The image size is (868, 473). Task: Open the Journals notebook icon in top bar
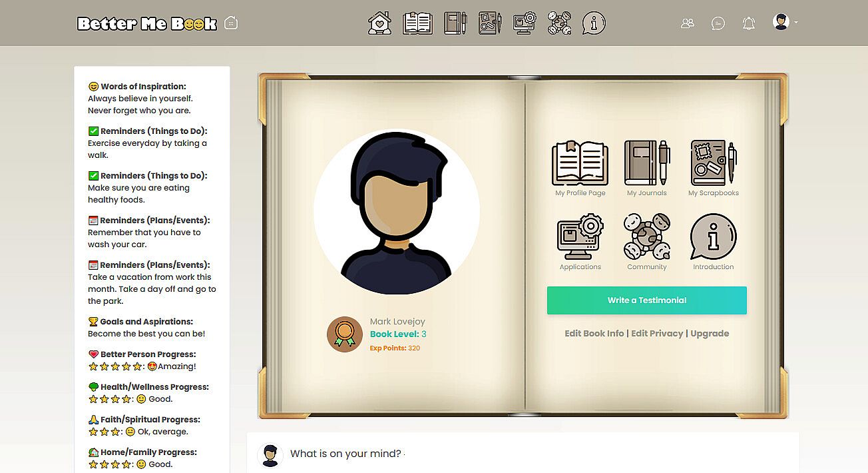[x=455, y=23]
